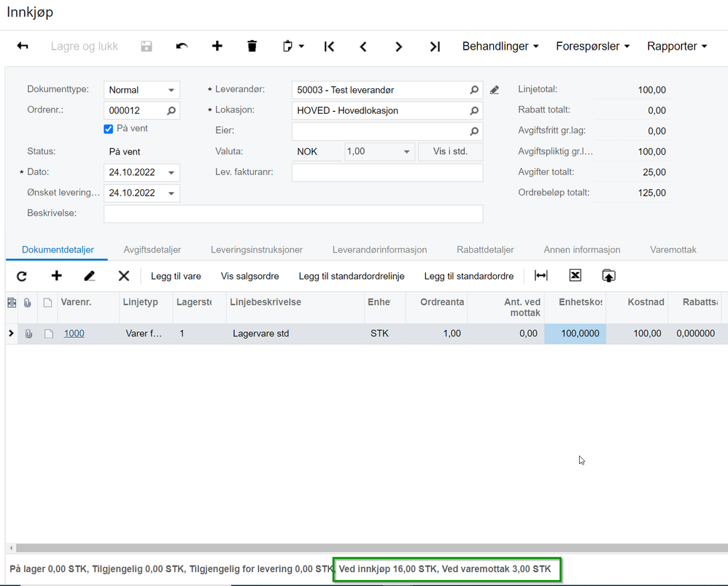This screenshot has width=728, height=586.
Task: Open the Rapporter menu
Action: coord(677,46)
